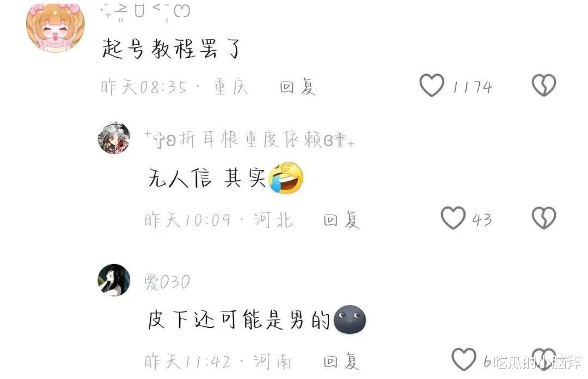
Task: Reply to the Henan comment via 回复
Action: tap(341, 362)
